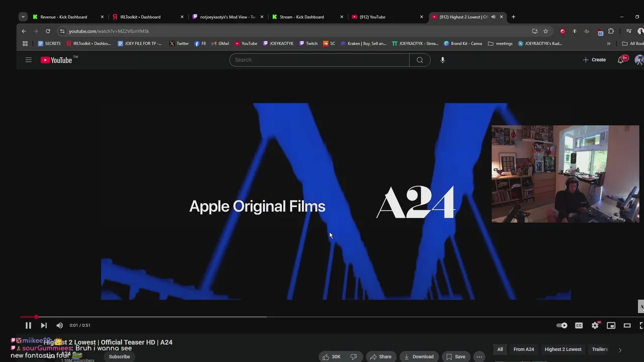The height and width of the screenshot is (362, 644).
Task: Subscribe to the A24 channel
Action: [119, 356]
